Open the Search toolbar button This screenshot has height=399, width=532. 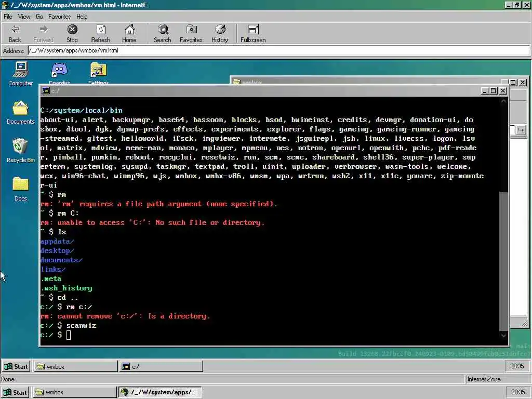click(163, 34)
